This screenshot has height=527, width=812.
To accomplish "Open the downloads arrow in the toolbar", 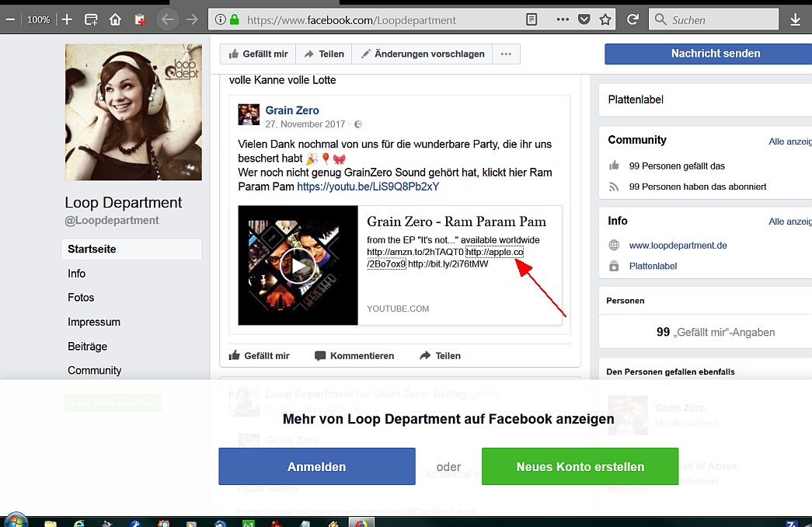I will tap(795, 19).
